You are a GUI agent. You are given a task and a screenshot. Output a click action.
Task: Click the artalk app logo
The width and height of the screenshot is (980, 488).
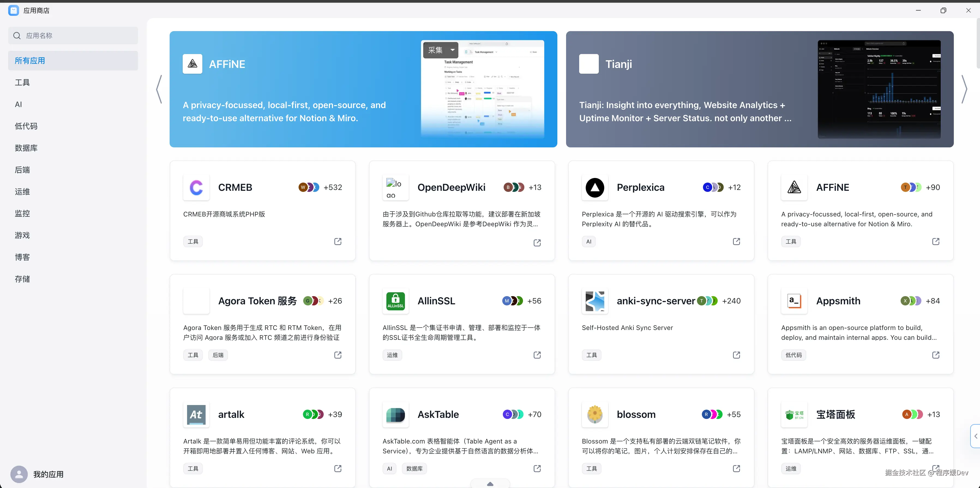[x=196, y=415]
